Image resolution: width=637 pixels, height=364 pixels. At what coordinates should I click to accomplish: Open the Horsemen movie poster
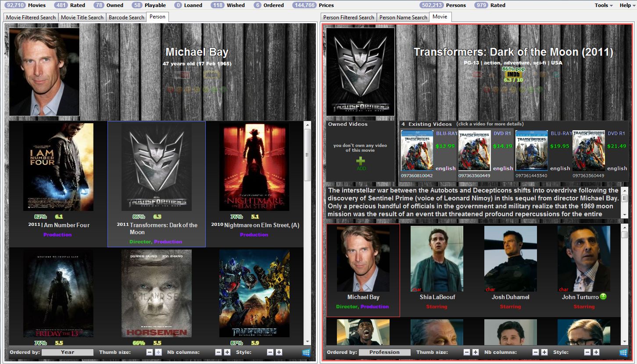(157, 293)
